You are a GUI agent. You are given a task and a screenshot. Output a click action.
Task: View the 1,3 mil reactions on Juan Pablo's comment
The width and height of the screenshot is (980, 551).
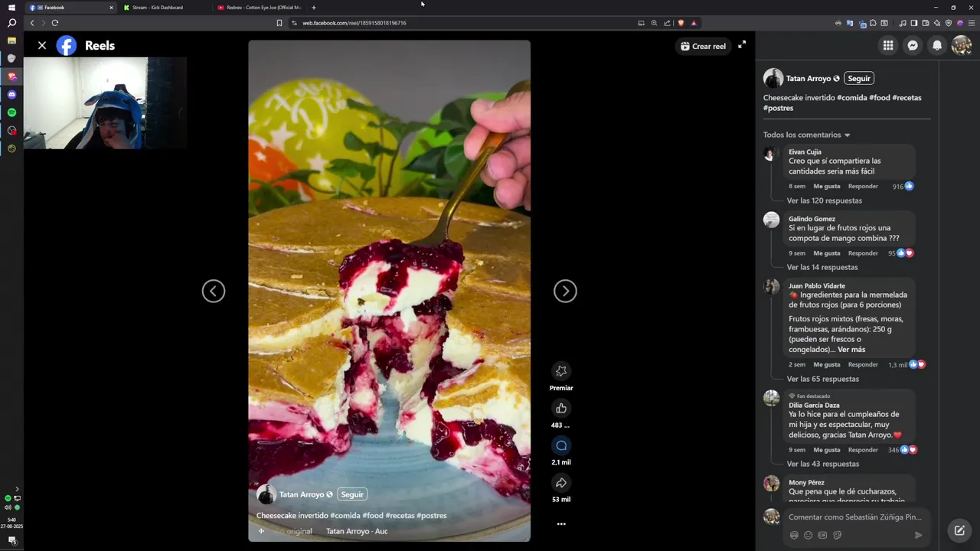(x=906, y=365)
